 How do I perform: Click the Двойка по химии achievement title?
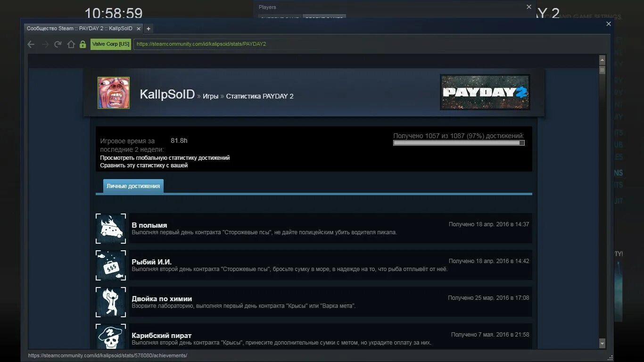tap(162, 299)
